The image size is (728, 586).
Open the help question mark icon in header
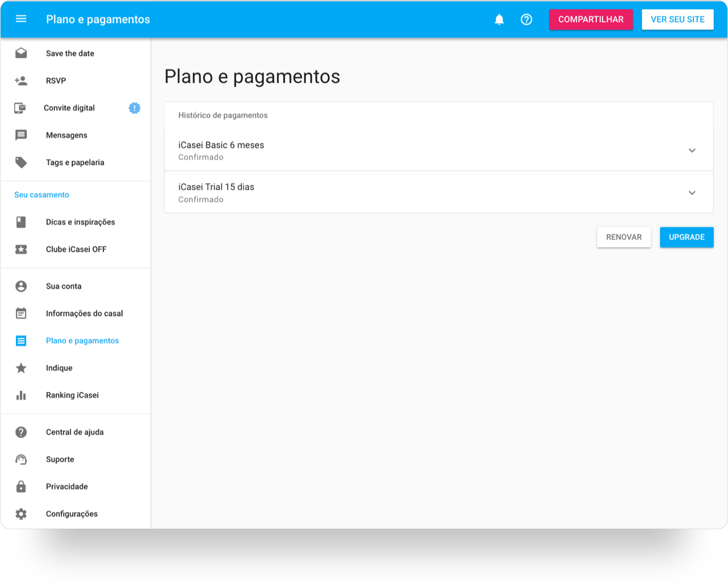(x=526, y=19)
